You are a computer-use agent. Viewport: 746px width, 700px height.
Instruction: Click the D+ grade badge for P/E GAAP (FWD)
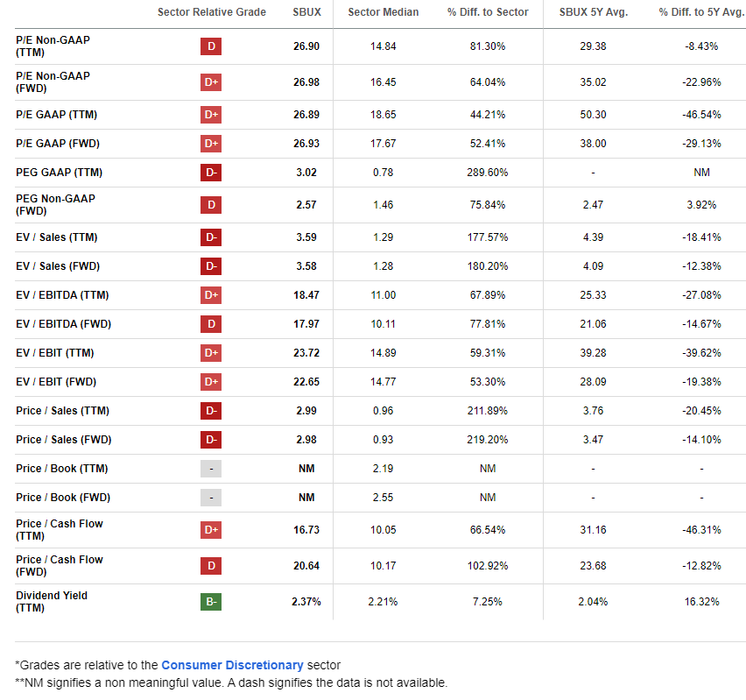click(211, 144)
